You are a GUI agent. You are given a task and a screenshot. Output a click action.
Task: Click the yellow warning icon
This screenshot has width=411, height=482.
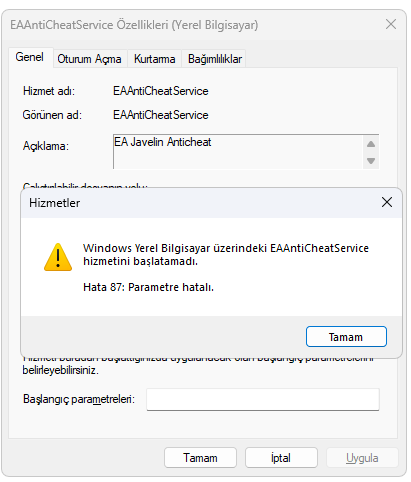58,257
